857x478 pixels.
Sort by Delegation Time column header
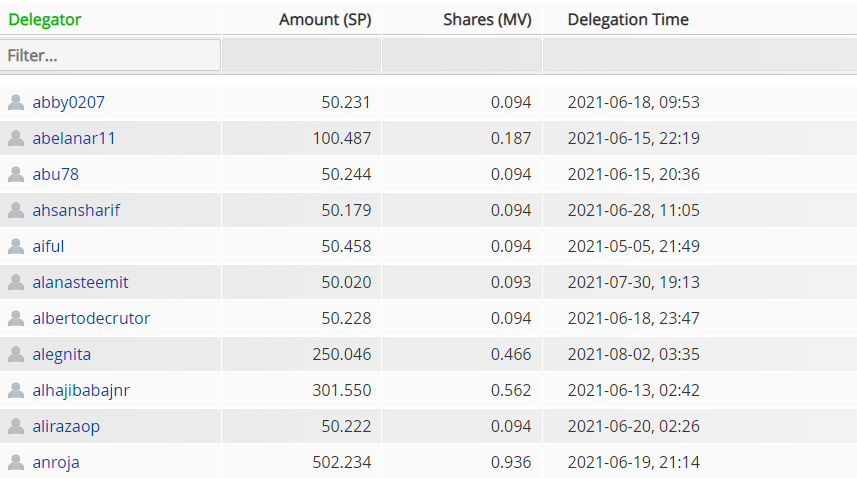pos(628,20)
